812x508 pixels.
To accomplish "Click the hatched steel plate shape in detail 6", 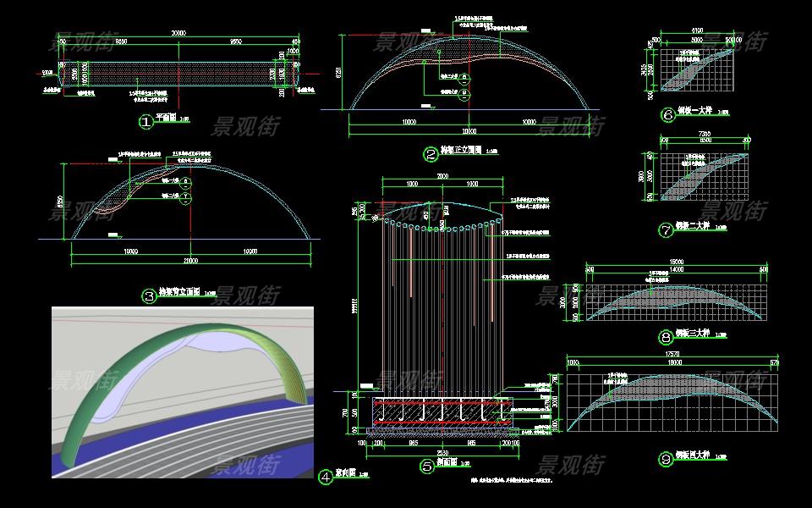I will click(x=698, y=69).
